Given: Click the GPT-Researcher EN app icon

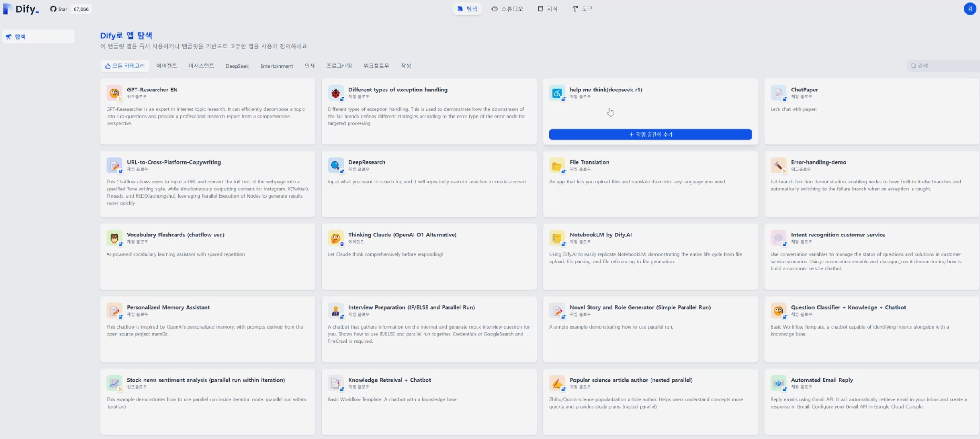Looking at the screenshot, I should (114, 93).
